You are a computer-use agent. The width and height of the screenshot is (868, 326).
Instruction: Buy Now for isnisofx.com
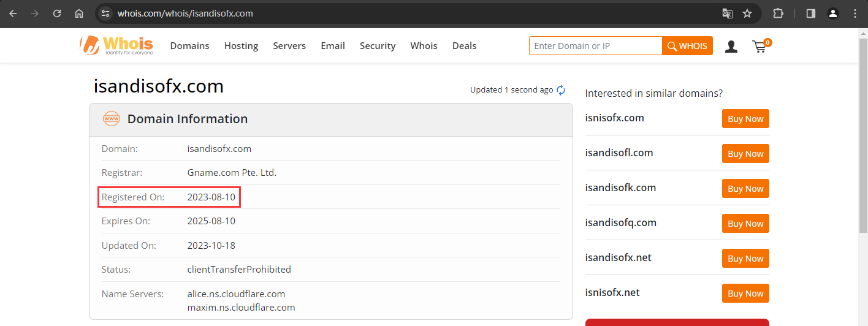coord(745,119)
